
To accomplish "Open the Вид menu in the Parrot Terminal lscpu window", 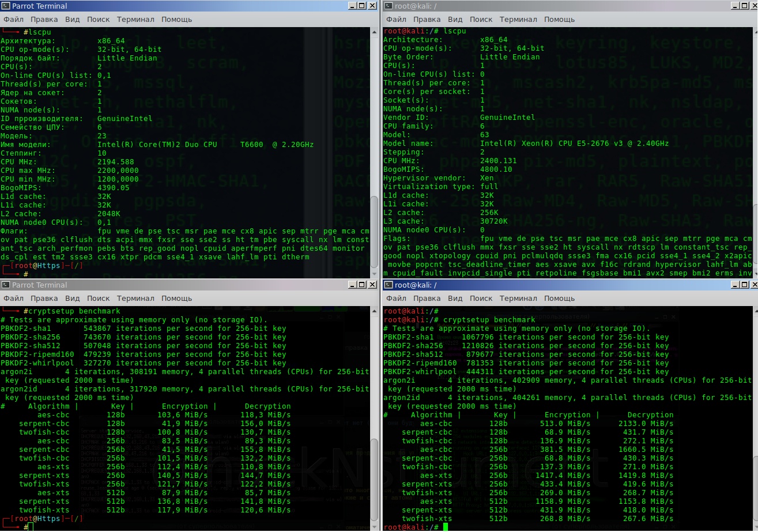I will 73,20.
